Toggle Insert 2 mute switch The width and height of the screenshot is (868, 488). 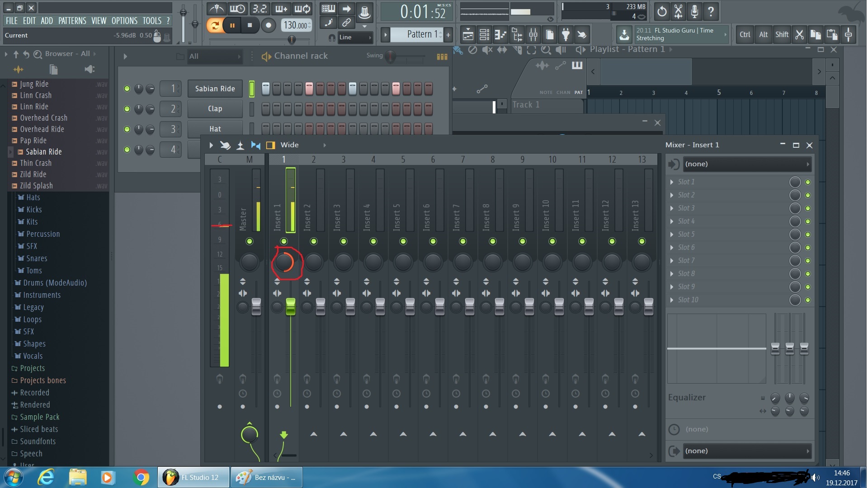point(314,241)
